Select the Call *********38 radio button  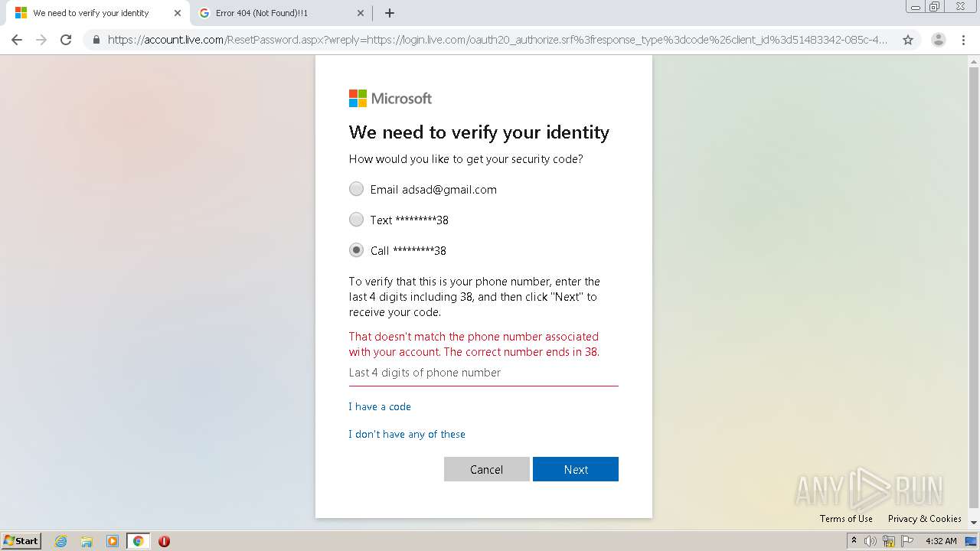coord(356,250)
